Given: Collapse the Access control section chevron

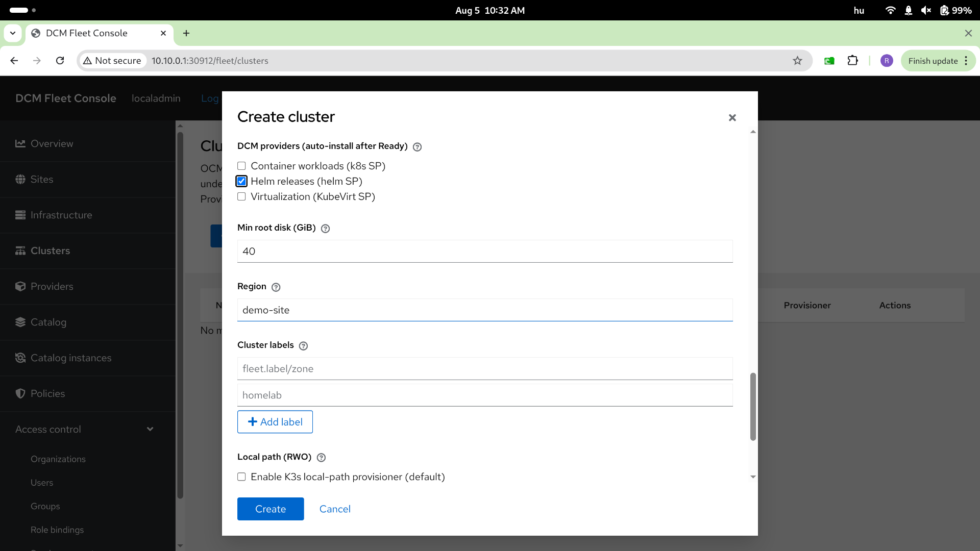Looking at the screenshot, I should click(x=150, y=429).
